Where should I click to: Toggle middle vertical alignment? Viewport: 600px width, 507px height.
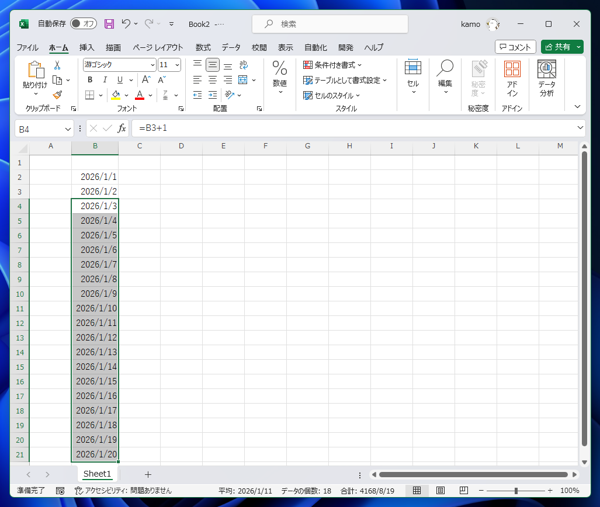(x=212, y=65)
